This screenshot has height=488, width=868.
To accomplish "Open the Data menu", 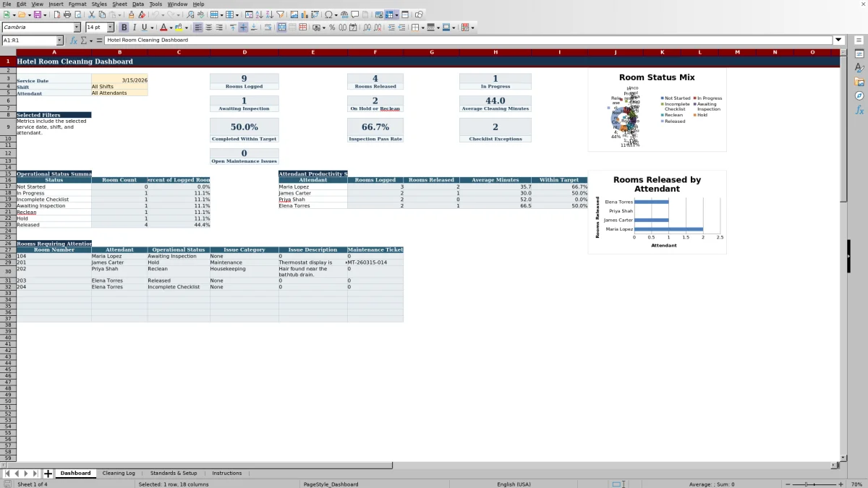I will [137, 4].
